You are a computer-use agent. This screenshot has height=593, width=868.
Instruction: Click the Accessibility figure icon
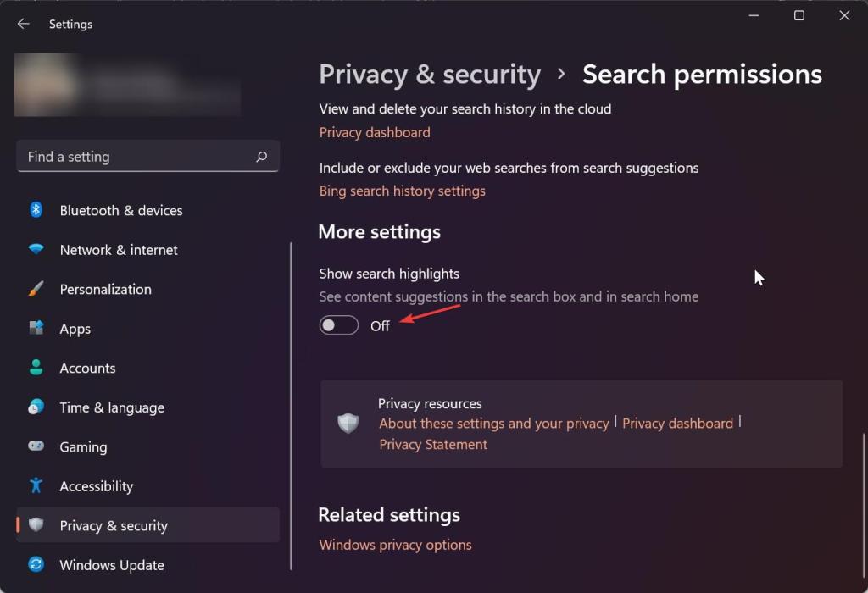tap(36, 486)
